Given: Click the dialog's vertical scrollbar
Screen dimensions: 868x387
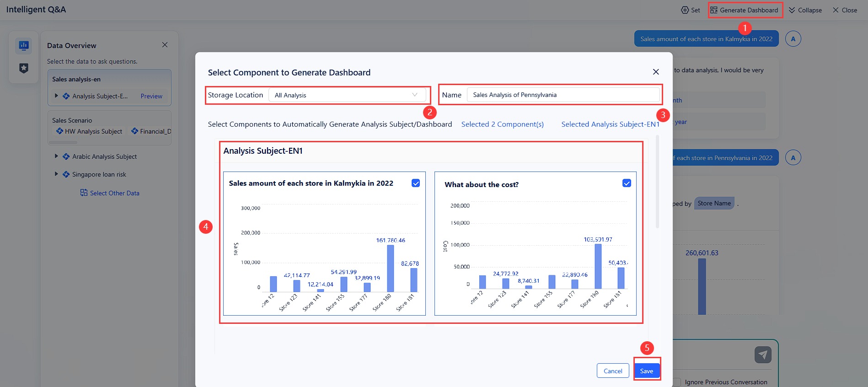Looking at the screenshot, I should click(x=657, y=183).
